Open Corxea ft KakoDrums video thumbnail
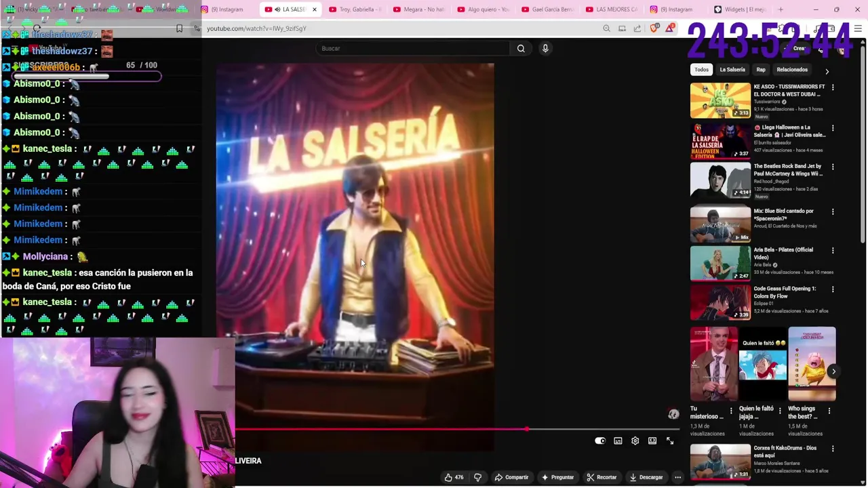 tap(720, 462)
